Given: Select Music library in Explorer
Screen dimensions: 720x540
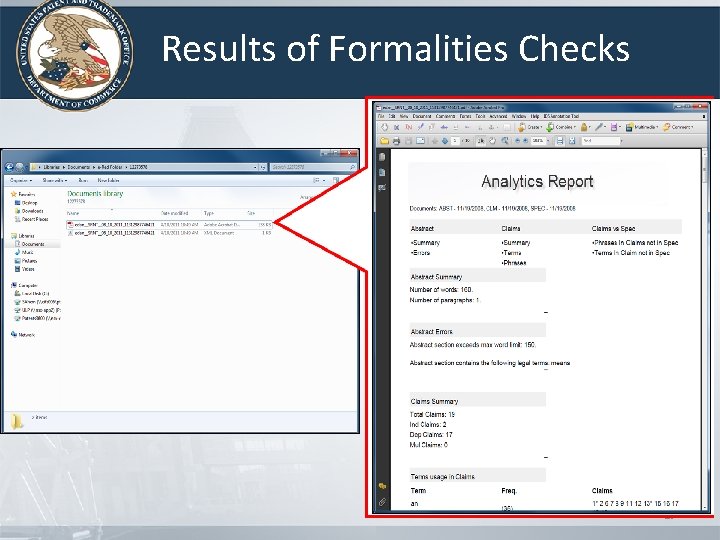Looking at the screenshot, I should click(24, 253).
